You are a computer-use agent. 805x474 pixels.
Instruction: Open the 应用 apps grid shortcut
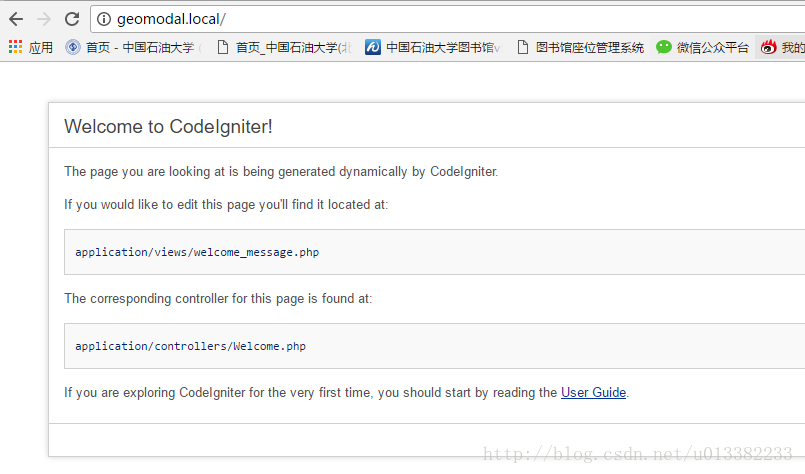pyautogui.click(x=15, y=47)
